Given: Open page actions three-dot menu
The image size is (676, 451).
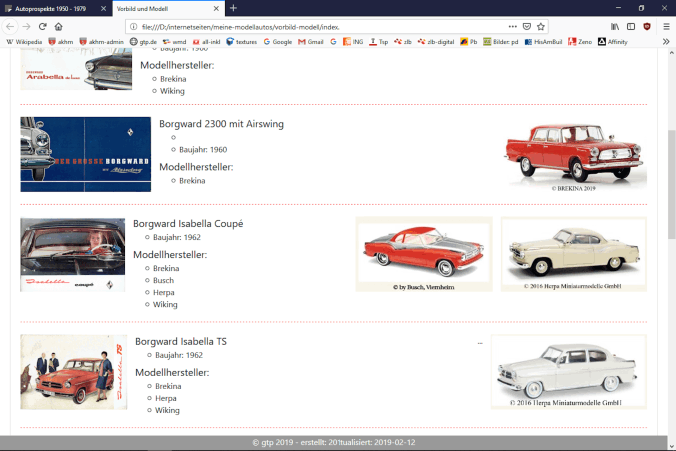Looking at the screenshot, I should point(513,27).
